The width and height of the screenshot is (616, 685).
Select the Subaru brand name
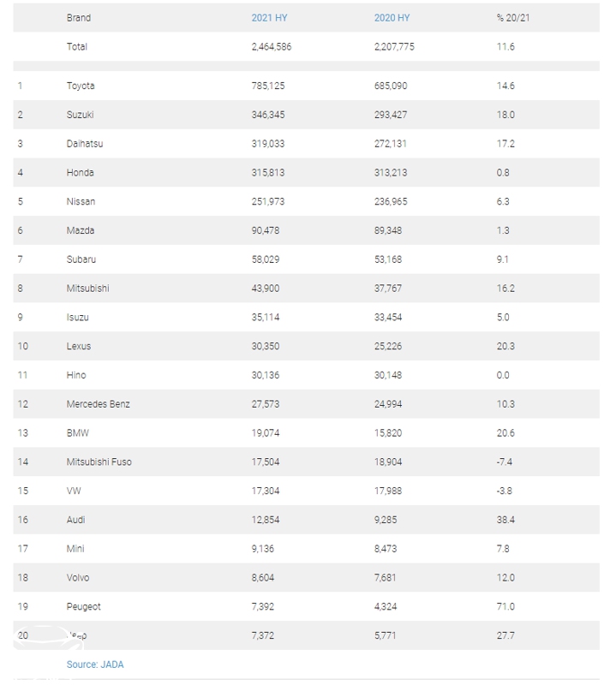point(82,259)
